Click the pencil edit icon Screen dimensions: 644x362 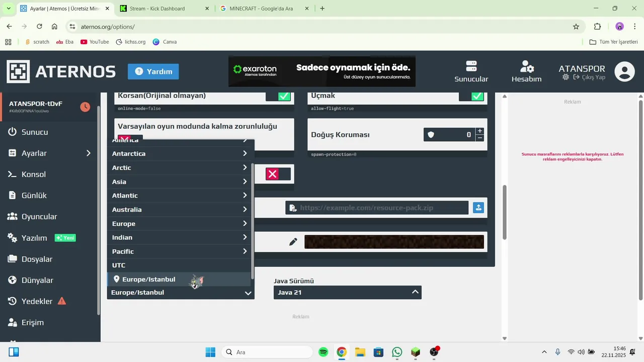point(293,242)
